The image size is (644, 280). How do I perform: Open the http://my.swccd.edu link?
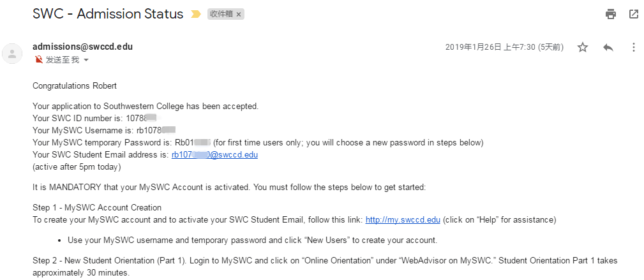click(403, 219)
